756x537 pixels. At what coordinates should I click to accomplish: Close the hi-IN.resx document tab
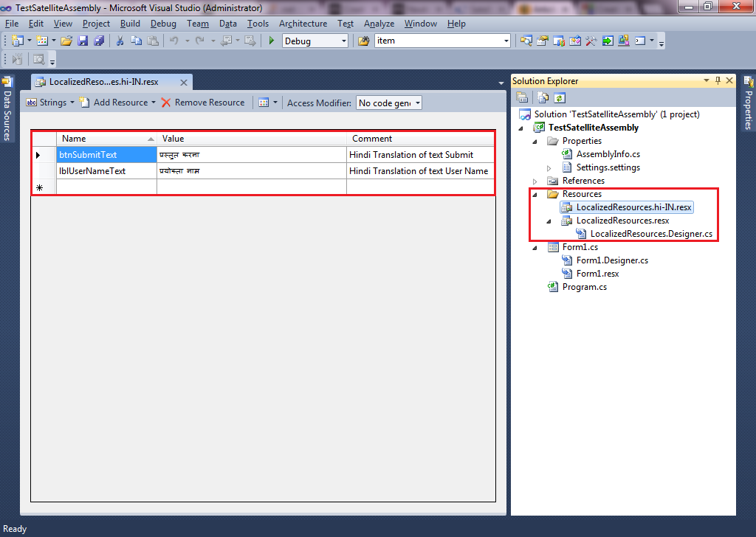point(184,83)
